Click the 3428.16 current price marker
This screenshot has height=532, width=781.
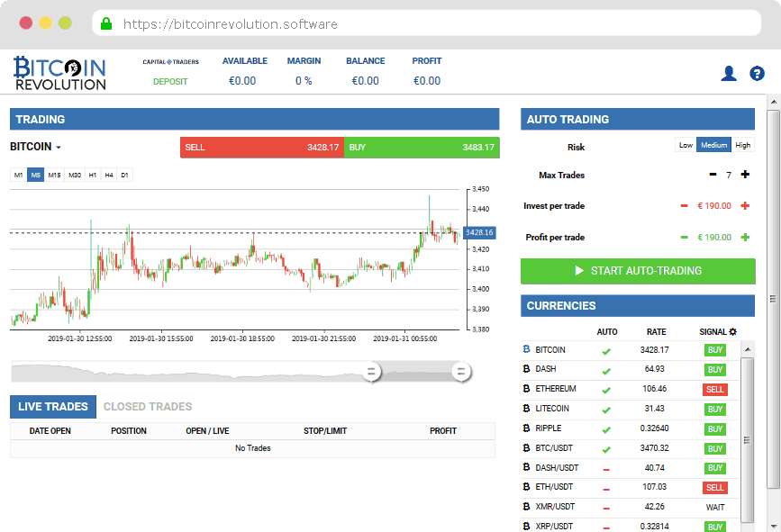tap(479, 232)
